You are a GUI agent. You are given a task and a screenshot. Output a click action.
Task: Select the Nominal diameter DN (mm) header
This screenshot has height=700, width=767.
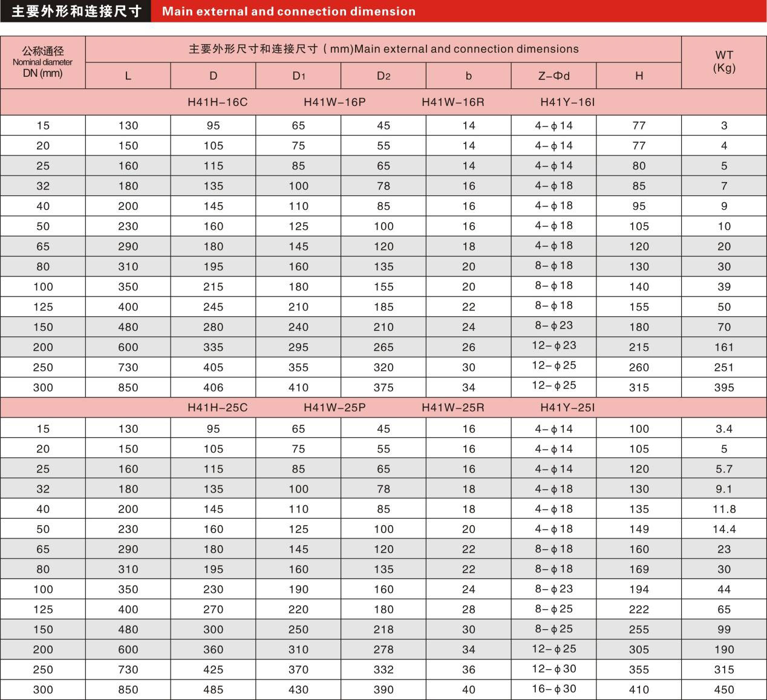[x=42, y=62]
